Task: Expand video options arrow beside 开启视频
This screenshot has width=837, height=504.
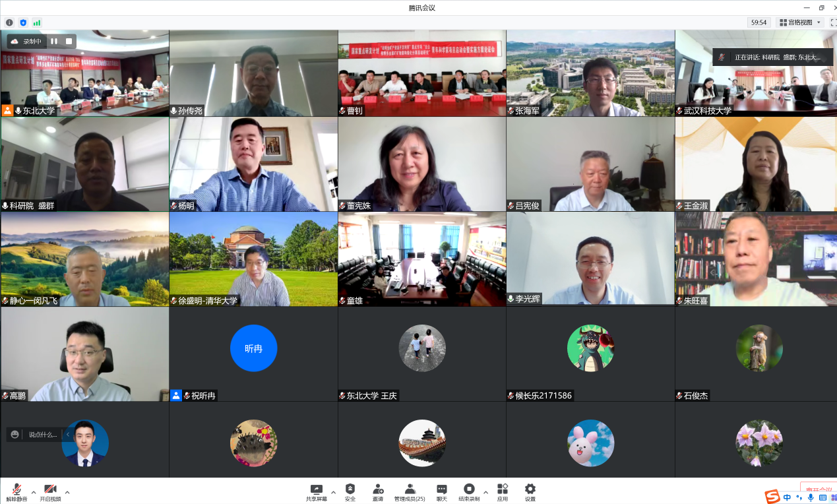Action: tap(67, 491)
